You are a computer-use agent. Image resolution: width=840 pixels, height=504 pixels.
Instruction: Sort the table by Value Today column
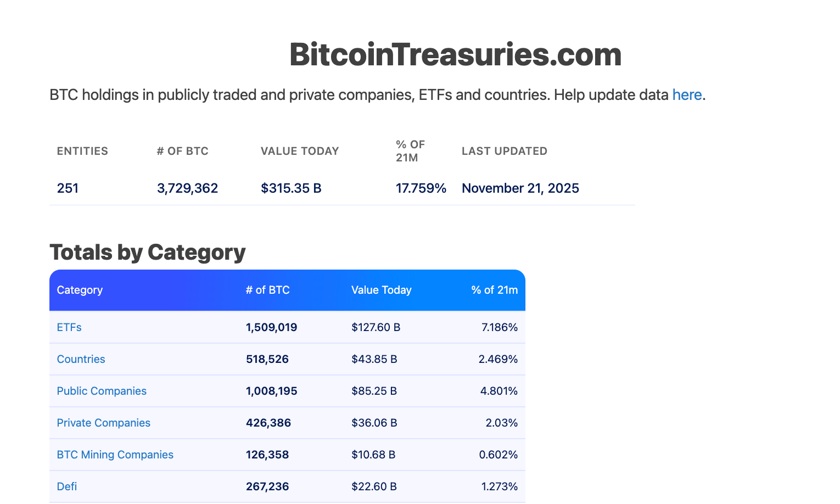coord(382,290)
